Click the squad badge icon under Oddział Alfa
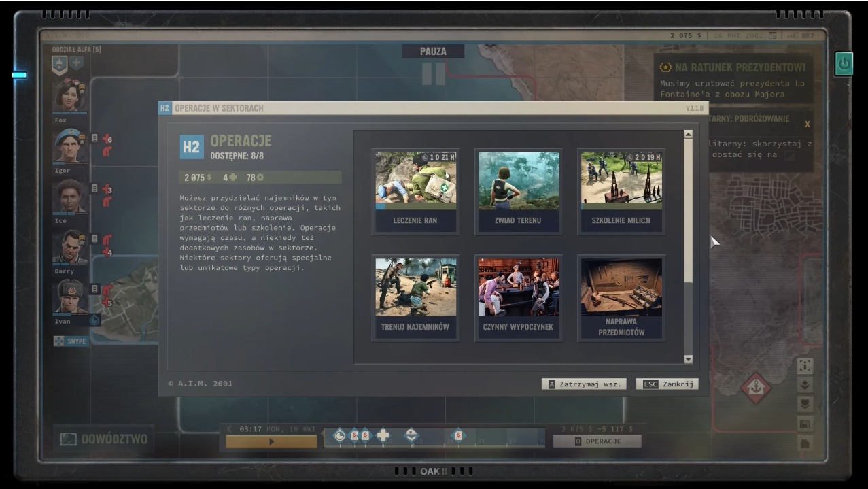The height and width of the screenshot is (489, 868). (60, 63)
